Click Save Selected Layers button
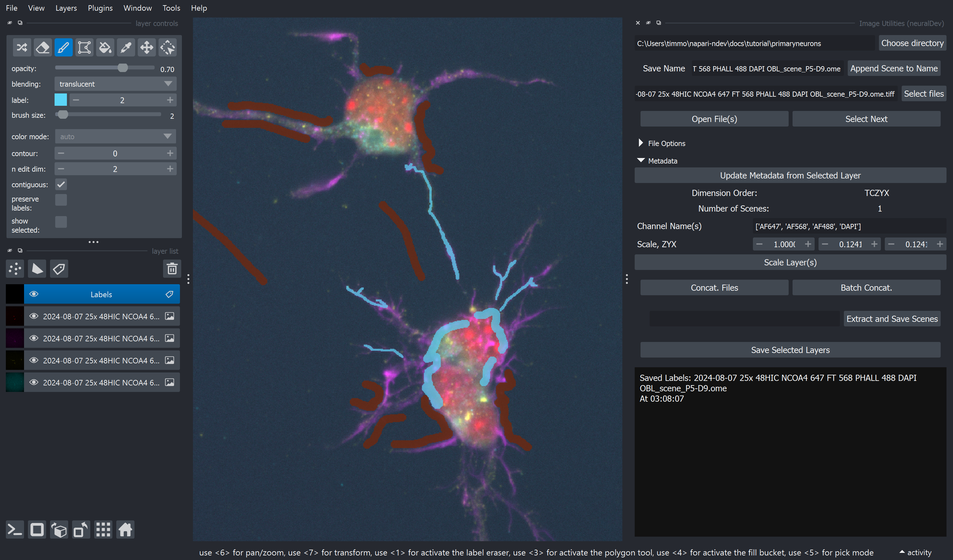 point(790,350)
